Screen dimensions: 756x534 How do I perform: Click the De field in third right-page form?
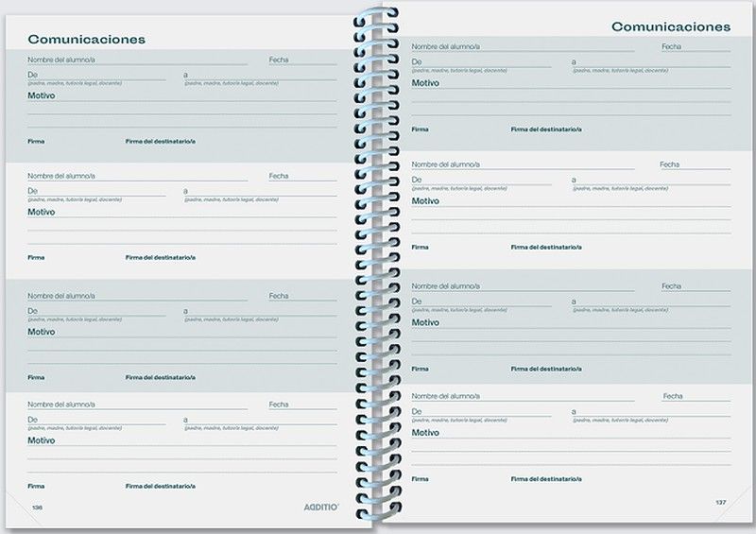coord(481,301)
